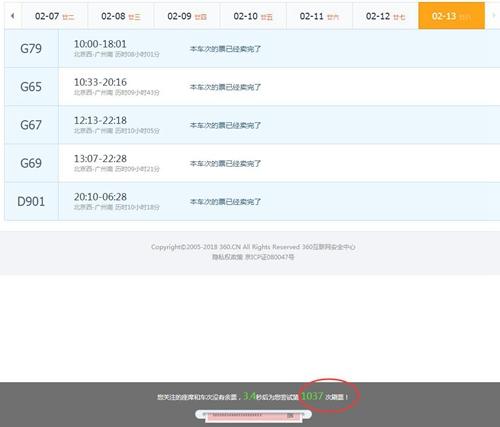Viewport: 500px width, 427px height.
Task: Click the 20:10-06:28 schedule time
Action: (100, 197)
